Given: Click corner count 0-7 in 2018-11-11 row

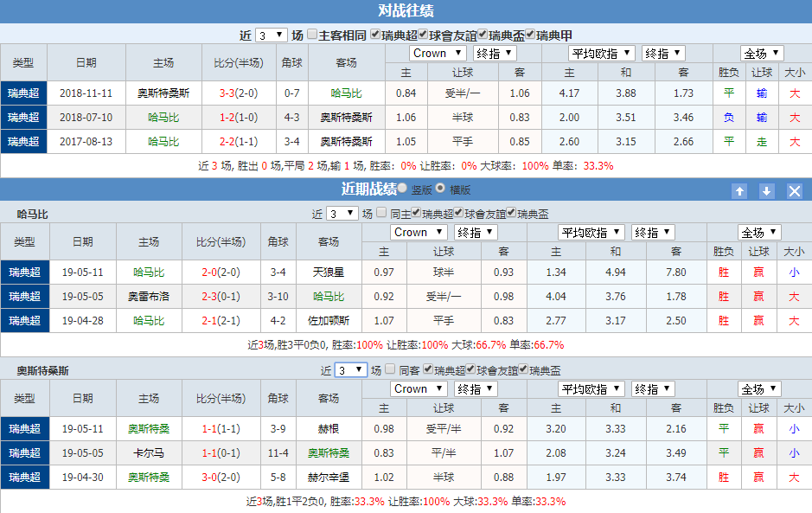Looking at the screenshot, I should coord(292,93).
